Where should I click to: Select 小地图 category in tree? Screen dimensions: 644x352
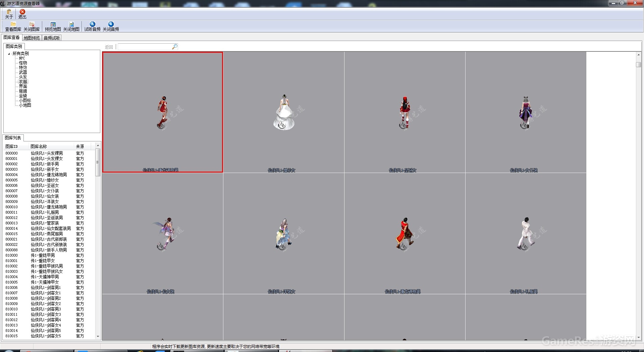pyautogui.click(x=25, y=105)
